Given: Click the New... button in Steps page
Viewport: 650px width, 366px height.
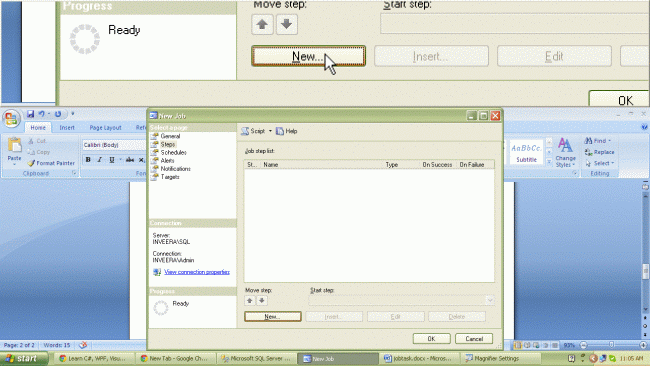Looking at the screenshot, I should 273,317.
